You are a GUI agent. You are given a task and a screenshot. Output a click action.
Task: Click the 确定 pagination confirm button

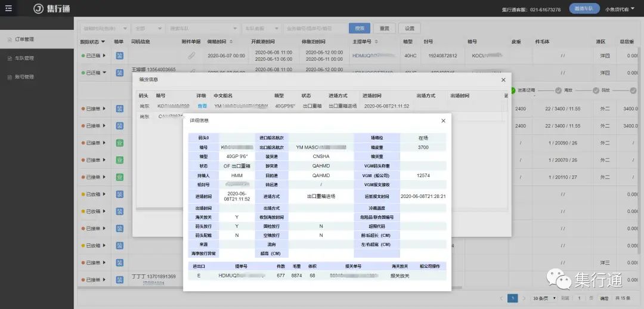pyautogui.click(x=603, y=298)
